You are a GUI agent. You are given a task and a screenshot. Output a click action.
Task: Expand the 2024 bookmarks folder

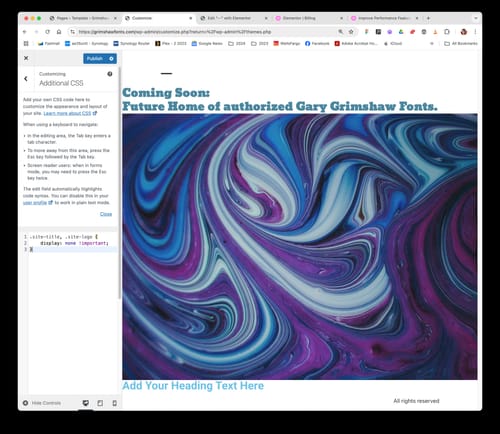coord(237,43)
